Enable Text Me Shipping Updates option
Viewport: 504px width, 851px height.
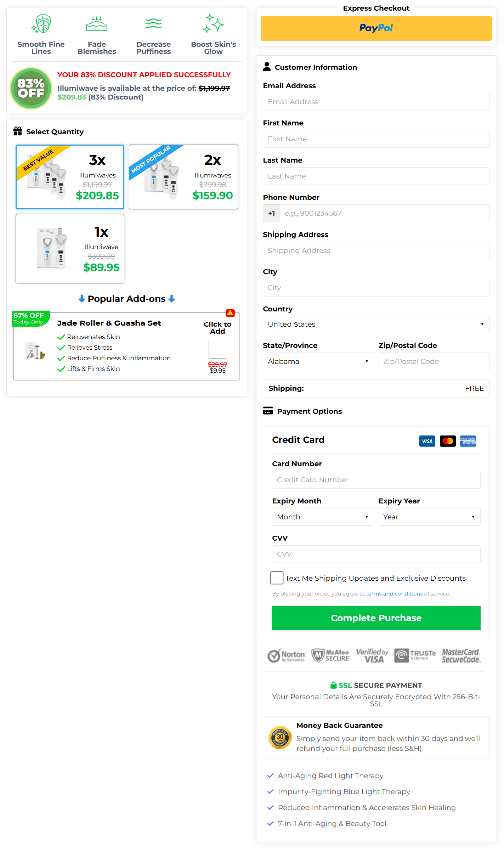pyautogui.click(x=276, y=578)
